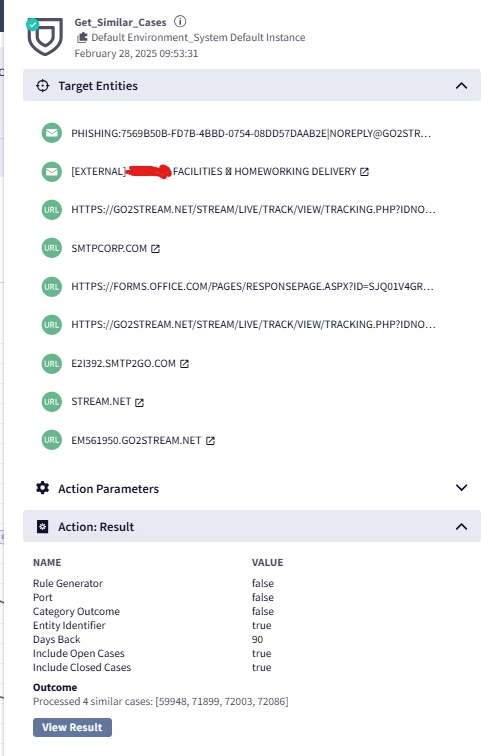Click the PHISHING entity email icon
The image size is (495, 756).
coord(52,133)
